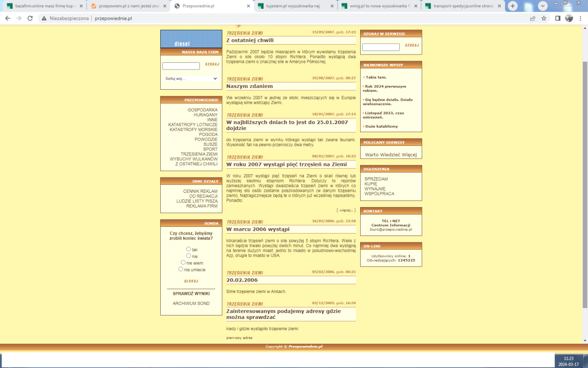Screen dimensions: 588x368
Task: Select the 'nie wiem' poll option
Action: tap(183, 263)
